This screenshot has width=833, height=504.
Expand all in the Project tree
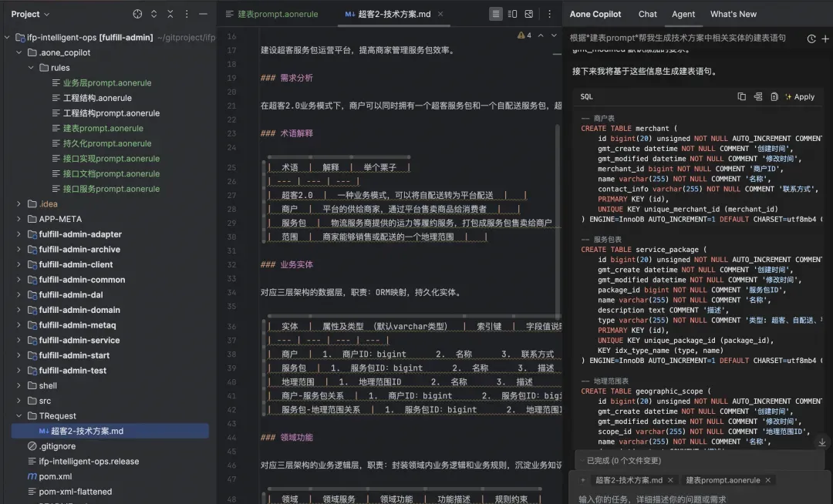click(x=153, y=15)
